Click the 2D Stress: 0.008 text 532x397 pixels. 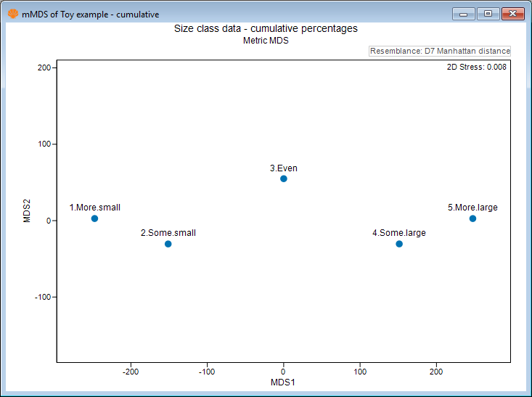coord(476,67)
